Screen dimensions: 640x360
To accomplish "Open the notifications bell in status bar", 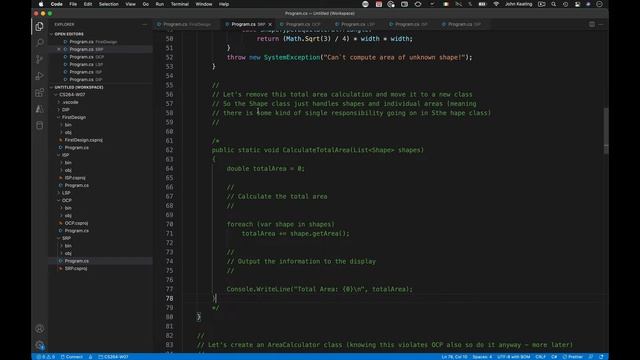I will click(x=601, y=357).
